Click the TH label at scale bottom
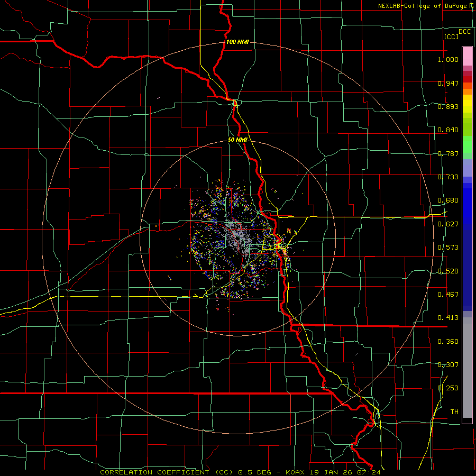The height and width of the screenshot is (476, 476). tap(454, 412)
